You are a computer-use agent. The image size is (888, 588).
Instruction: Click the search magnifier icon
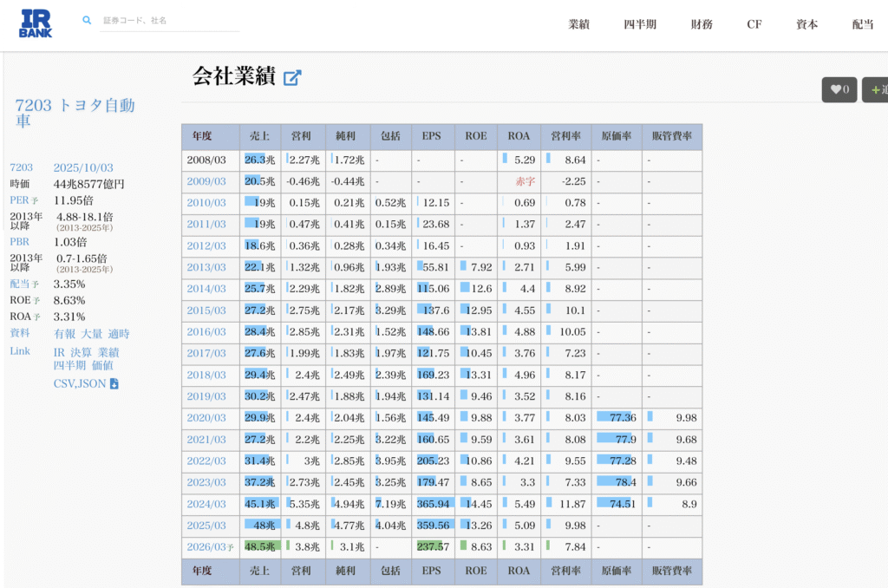[x=87, y=20]
